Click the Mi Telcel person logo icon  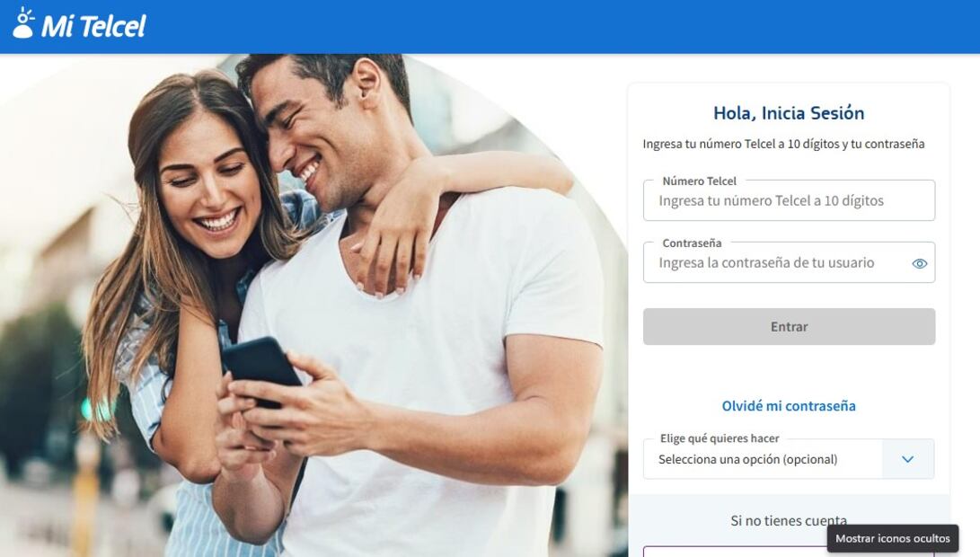(23, 23)
